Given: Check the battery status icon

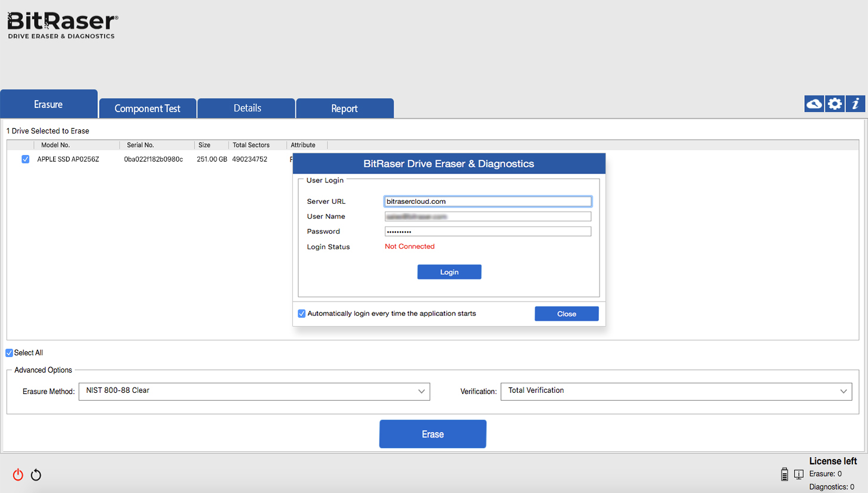Looking at the screenshot, I should [x=784, y=474].
